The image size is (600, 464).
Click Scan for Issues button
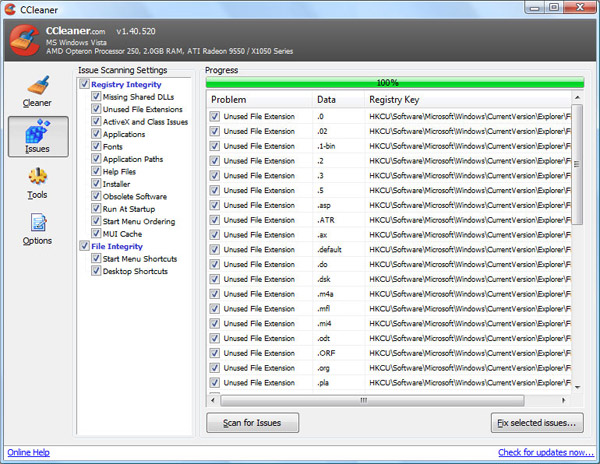click(253, 423)
